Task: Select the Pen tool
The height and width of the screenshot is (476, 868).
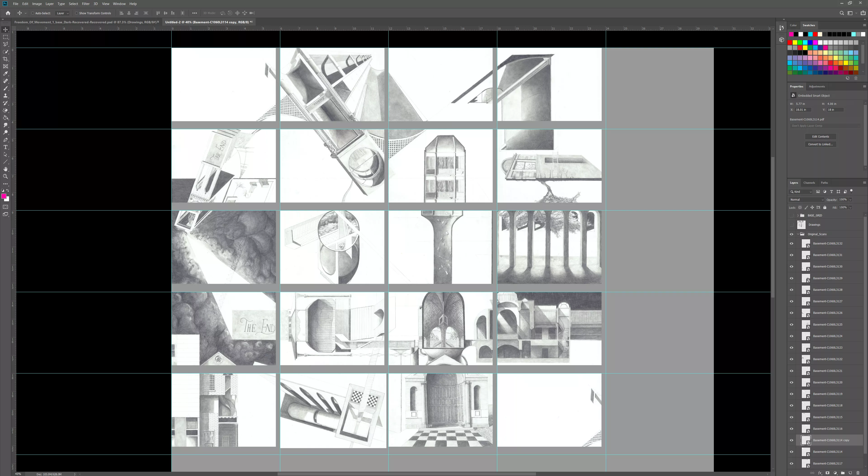Action: coord(5,140)
